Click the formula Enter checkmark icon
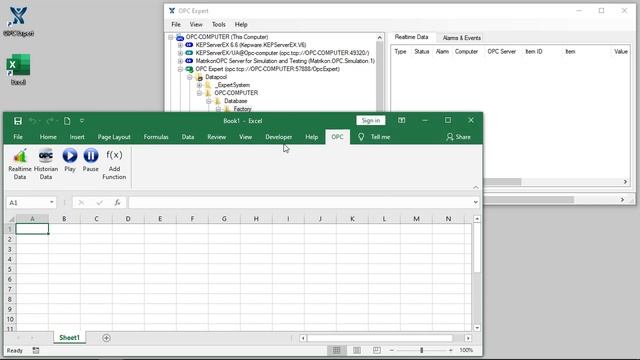 click(100, 202)
